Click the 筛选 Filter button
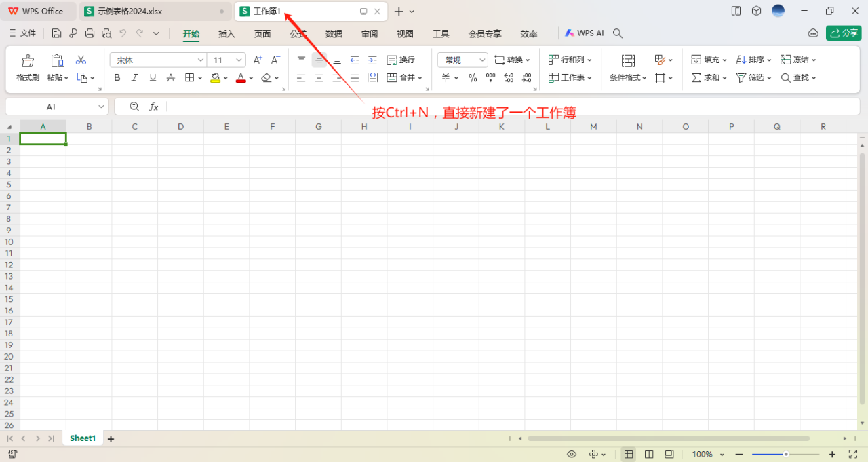The image size is (868, 462). [754, 78]
